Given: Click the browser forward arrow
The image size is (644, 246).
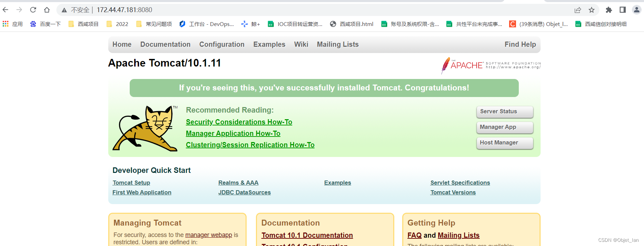Looking at the screenshot, I should click(19, 10).
